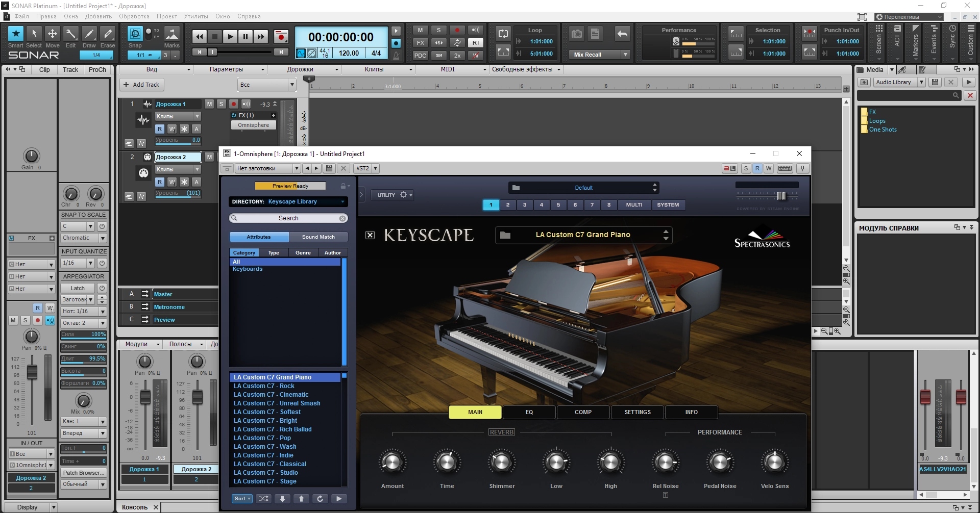Solo Дорожка 1 track
The width and height of the screenshot is (980, 513).
tap(221, 104)
